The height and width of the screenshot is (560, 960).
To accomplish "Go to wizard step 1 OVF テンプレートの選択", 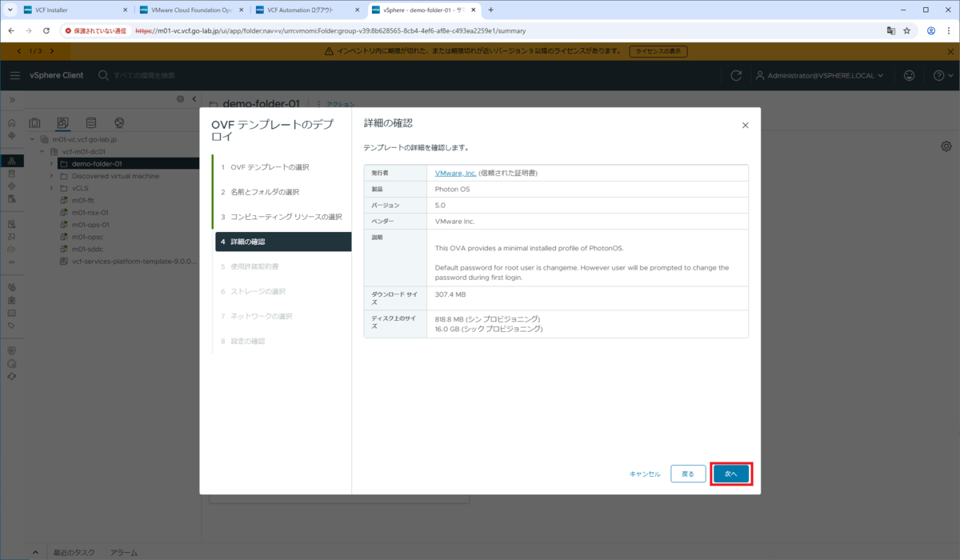I will click(x=265, y=167).
